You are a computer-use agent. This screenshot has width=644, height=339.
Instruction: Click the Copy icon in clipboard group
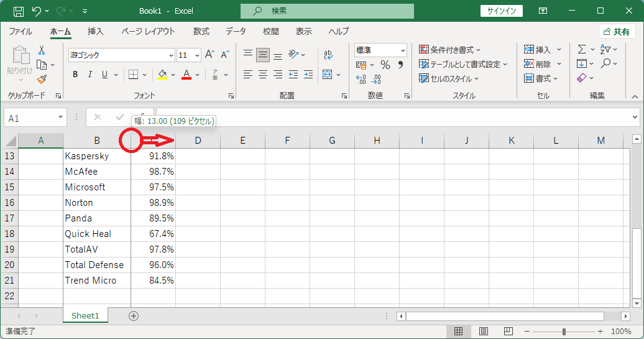pyautogui.click(x=42, y=65)
